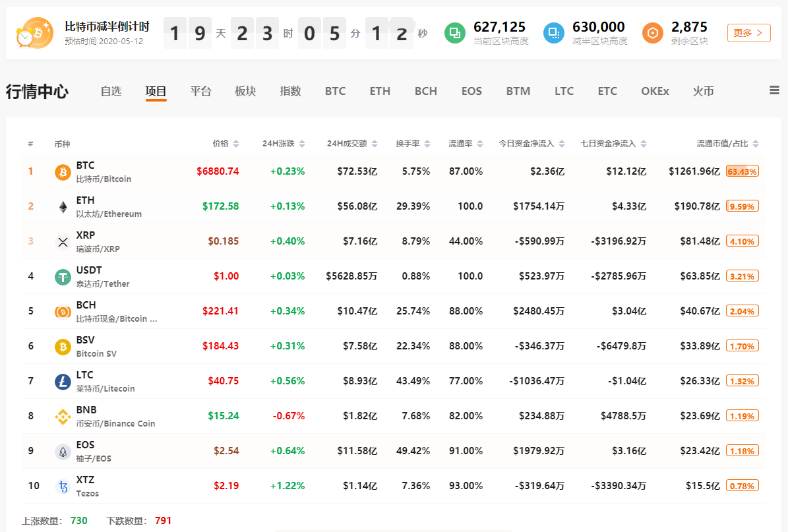Image resolution: width=788 pixels, height=532 pixels.
Task: Click the orange remaining blocks icon
Action: pos(652,33)
